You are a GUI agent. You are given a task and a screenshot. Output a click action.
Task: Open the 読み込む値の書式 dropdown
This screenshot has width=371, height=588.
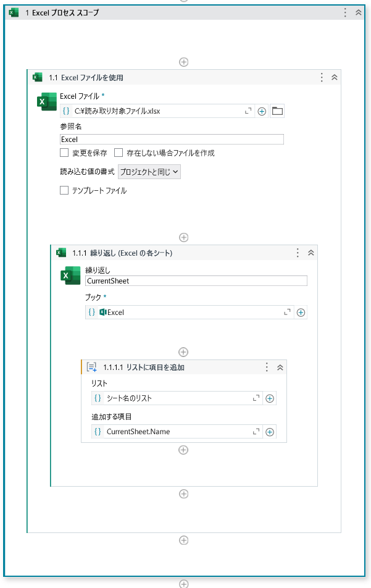click(149, 172)
